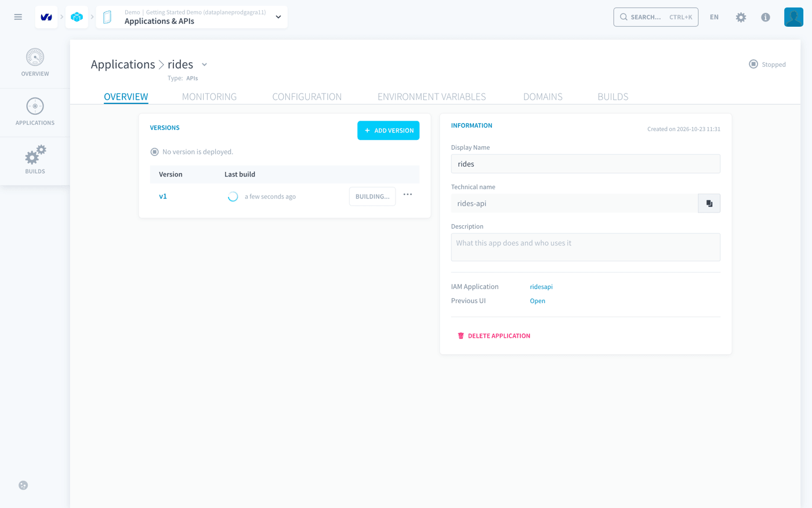Click 'a few seconds ago' build time

[x=270, y=197]
